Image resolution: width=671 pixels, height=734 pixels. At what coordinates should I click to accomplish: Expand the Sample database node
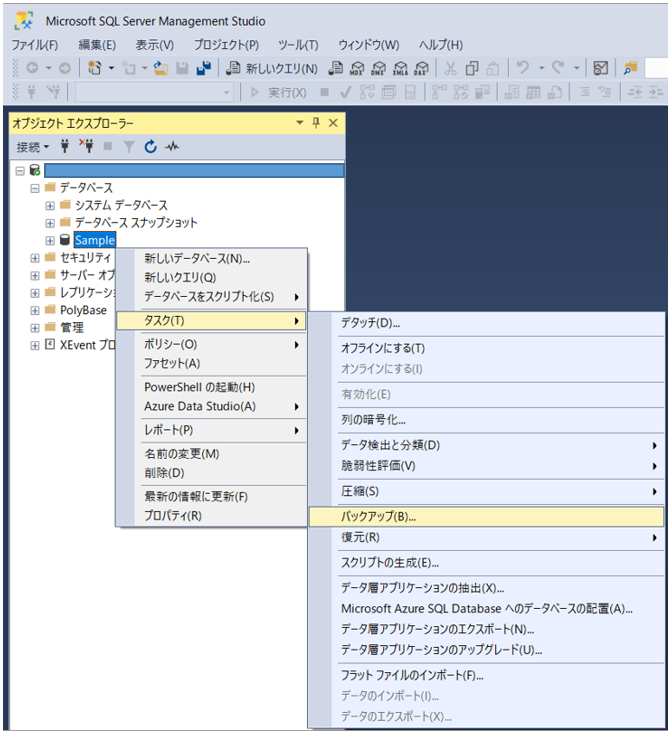[50, 241]
